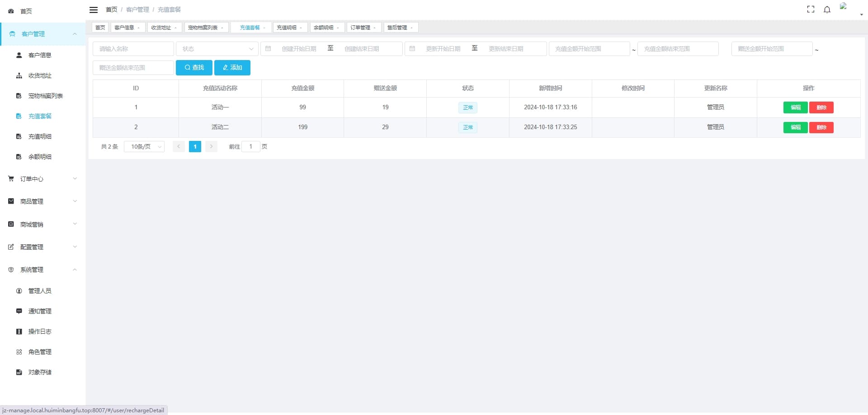Delete the 活动一 row

tap(821, 107)
